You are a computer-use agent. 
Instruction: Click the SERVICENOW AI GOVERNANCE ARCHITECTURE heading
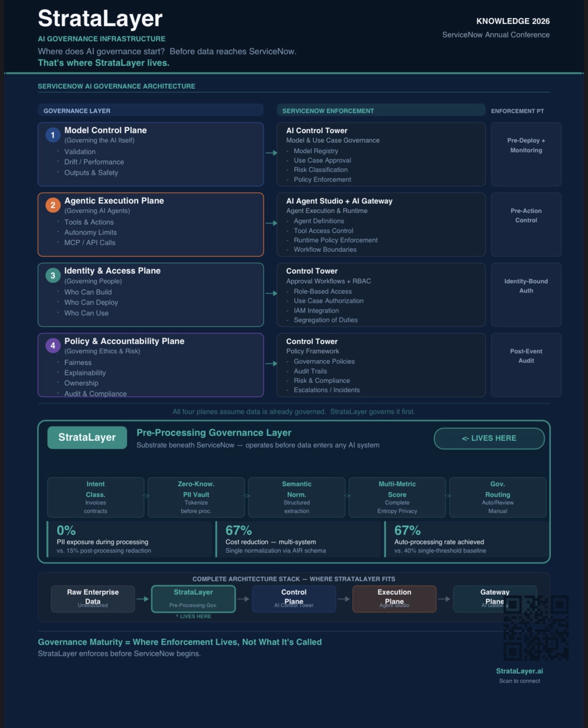coord(116,86)
